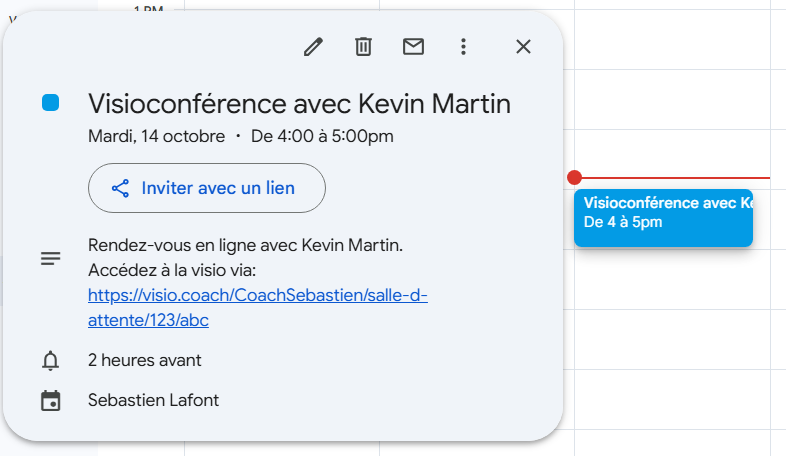The height and width of the screenshot is (456, 786).
Task: Click the 'Mardi, 14 octobre' date text
Action: pyautogui.click(x=156, y=136)
